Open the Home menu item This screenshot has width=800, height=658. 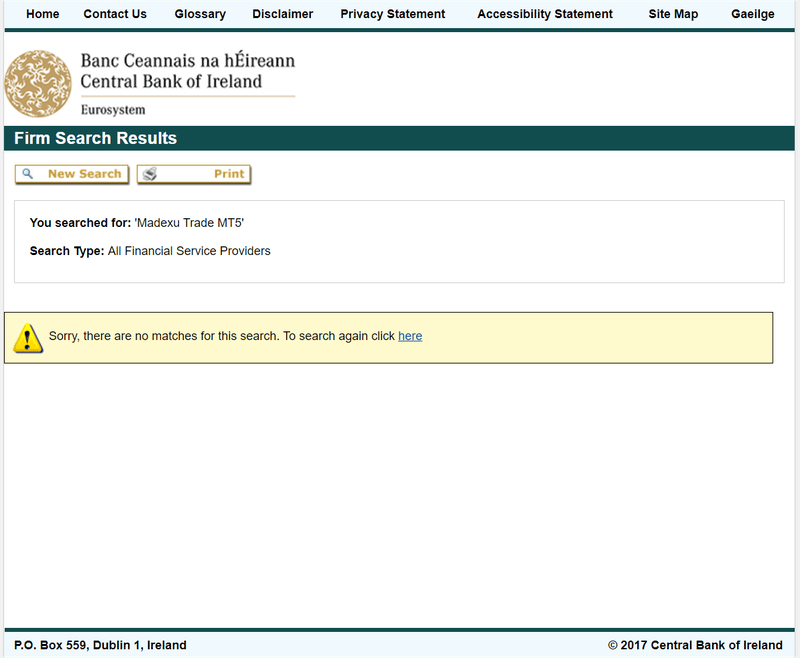pos(42,14)
